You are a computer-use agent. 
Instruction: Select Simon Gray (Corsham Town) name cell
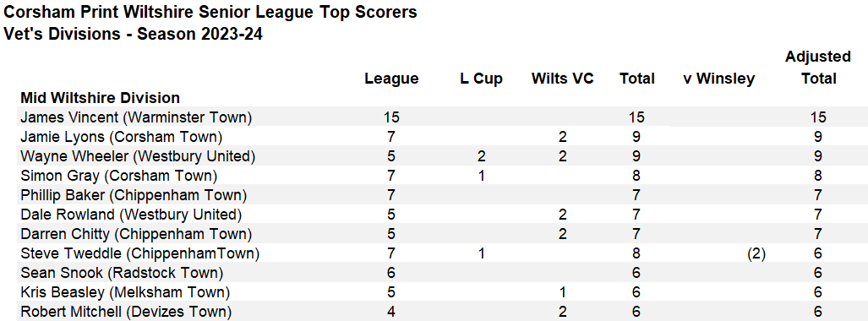[119, 176]
